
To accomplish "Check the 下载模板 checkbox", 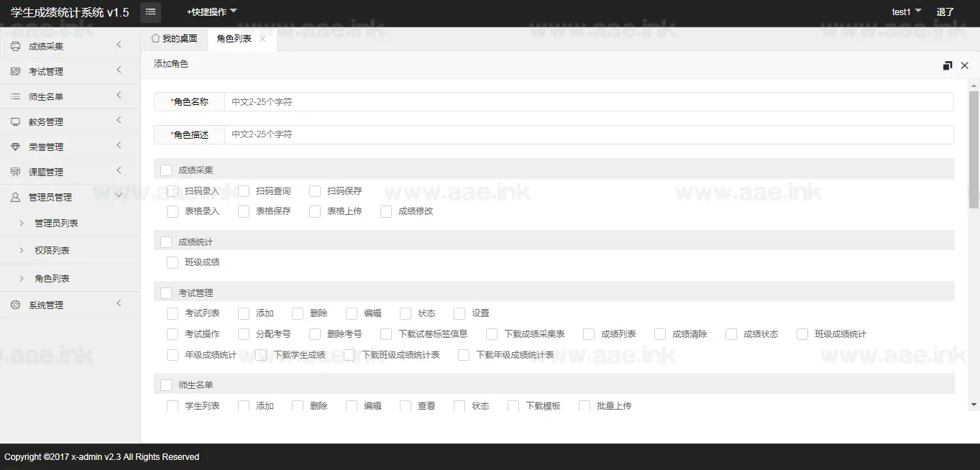I will 513,405.
